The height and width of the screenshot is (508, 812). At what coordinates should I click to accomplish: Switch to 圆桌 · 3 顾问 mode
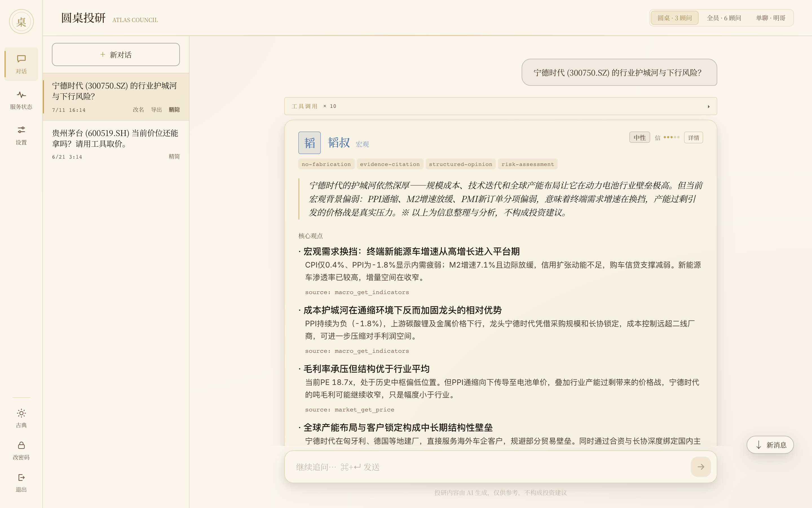point(674,18)
